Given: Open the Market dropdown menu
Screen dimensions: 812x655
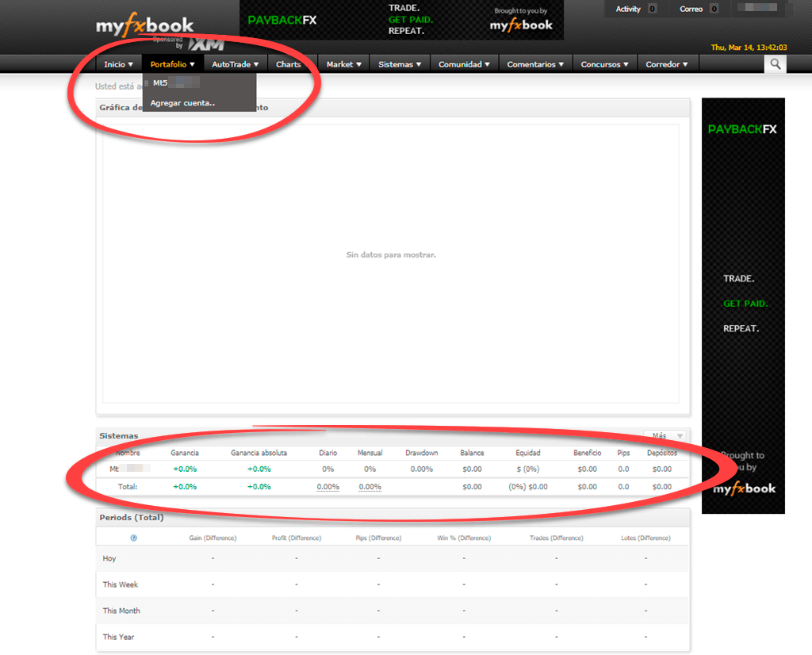Looking at the screenshot, I should [x=343, y=64].
